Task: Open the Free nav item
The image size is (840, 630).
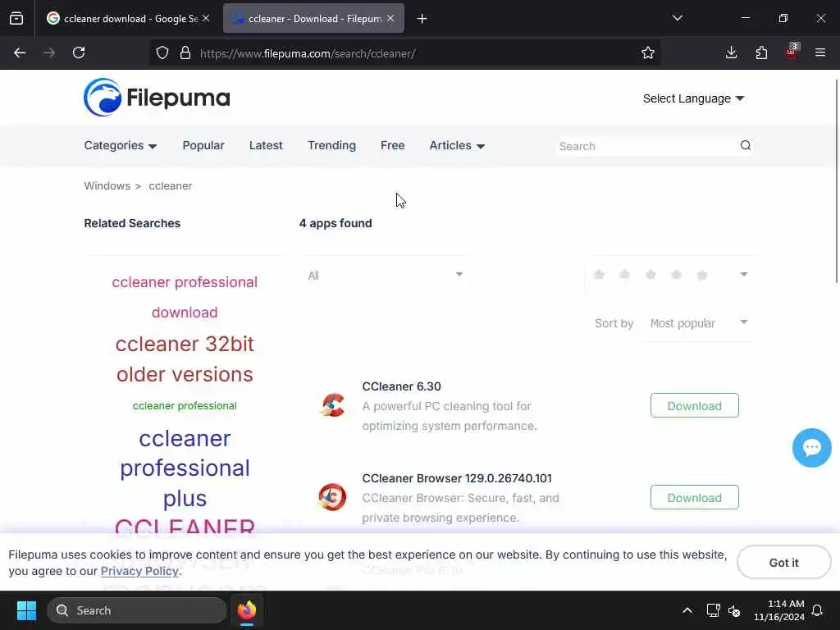Action: click(392, 146)
